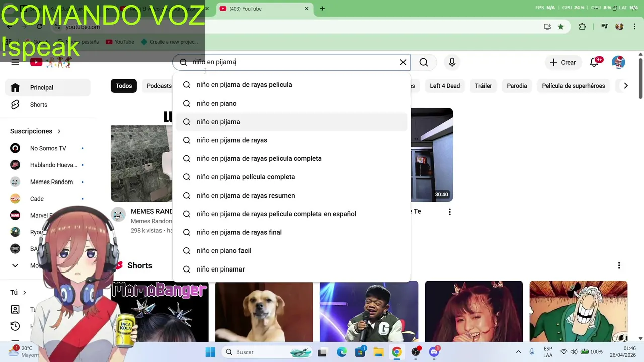The image size is (644, 362).
Task: Select the Parodia filter chip
Action: coord(517,86)
